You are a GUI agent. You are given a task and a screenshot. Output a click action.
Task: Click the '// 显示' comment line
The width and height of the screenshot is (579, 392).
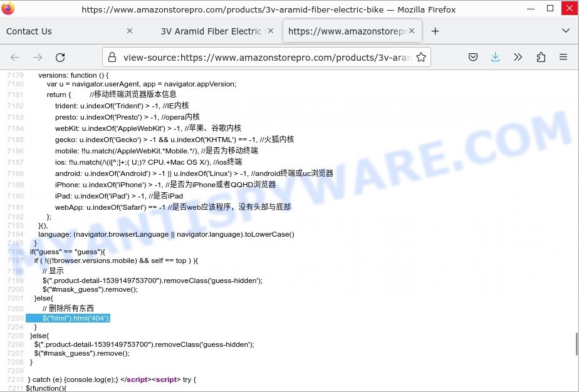click(53, 271)
